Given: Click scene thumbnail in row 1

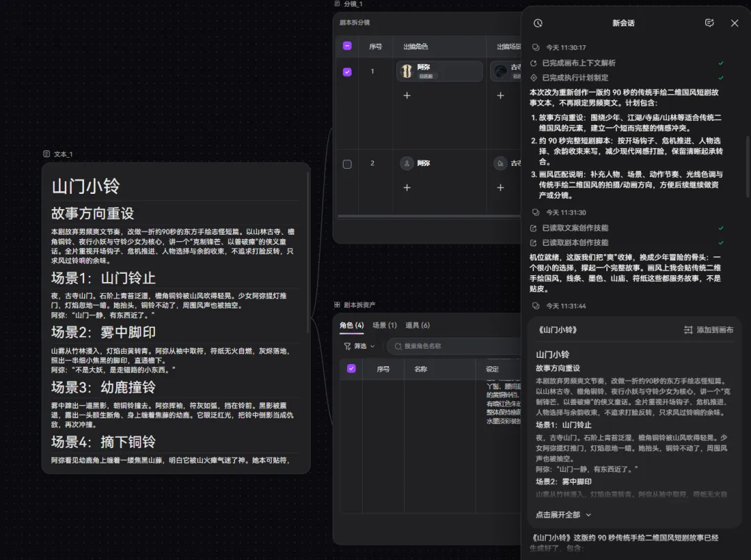Looking at the screenshot, I should [501, 72].
